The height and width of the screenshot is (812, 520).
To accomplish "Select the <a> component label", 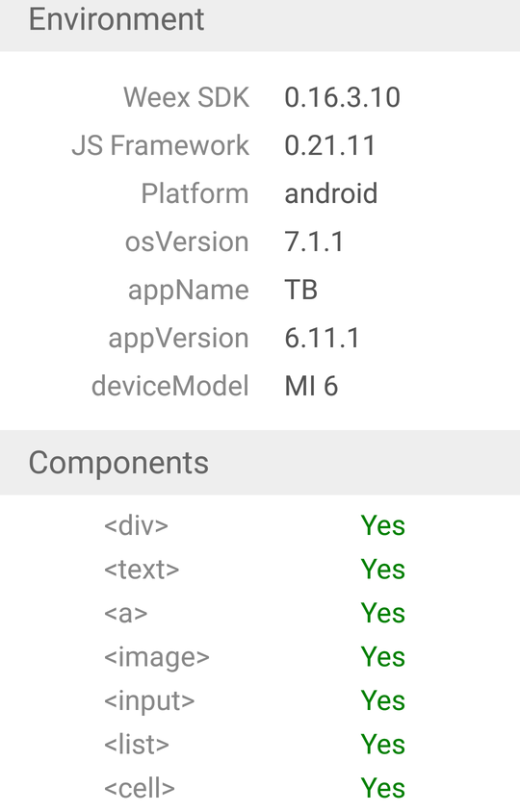I will coord(125,613).
